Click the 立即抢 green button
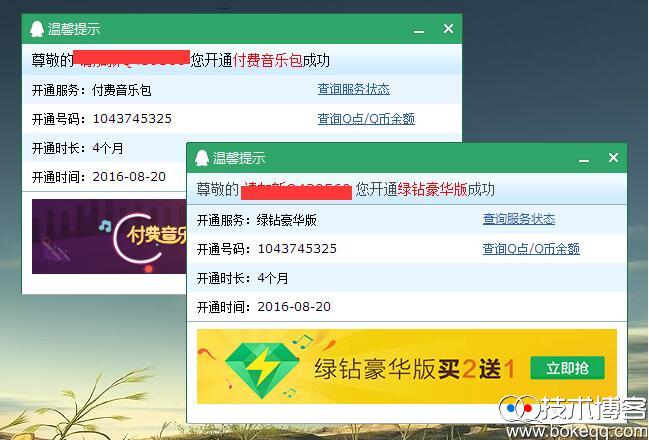This screenshot has width=649, height=440. pos(567,368)
